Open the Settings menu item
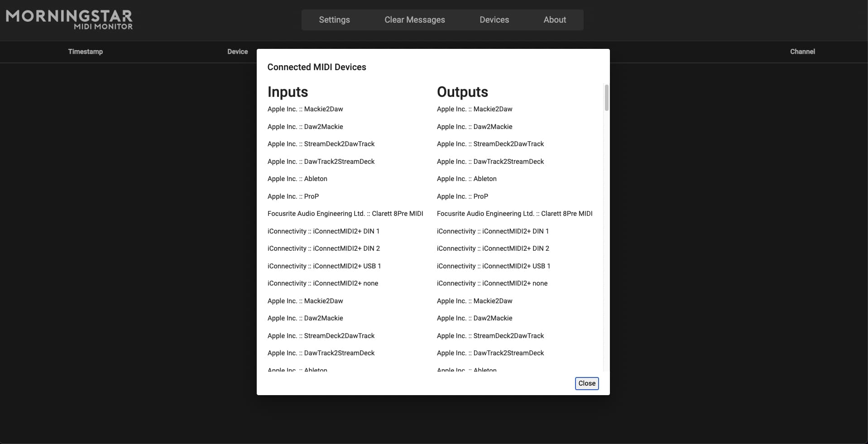The height and width of the screenshot is (444, 868). point(334,20)
